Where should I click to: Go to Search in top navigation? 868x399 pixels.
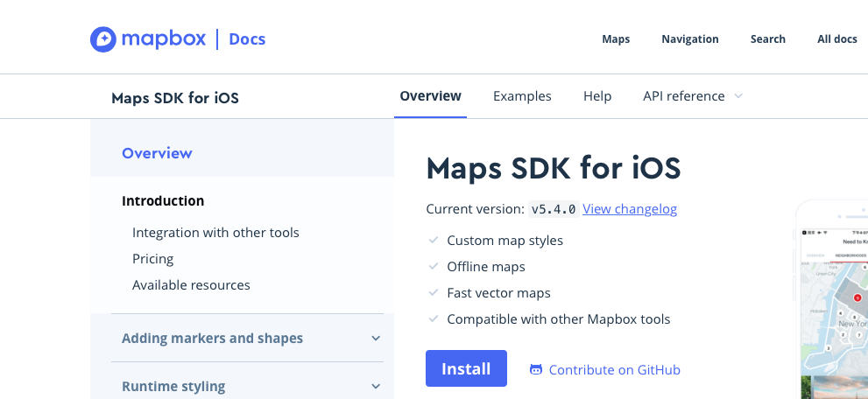coord(768,38)
